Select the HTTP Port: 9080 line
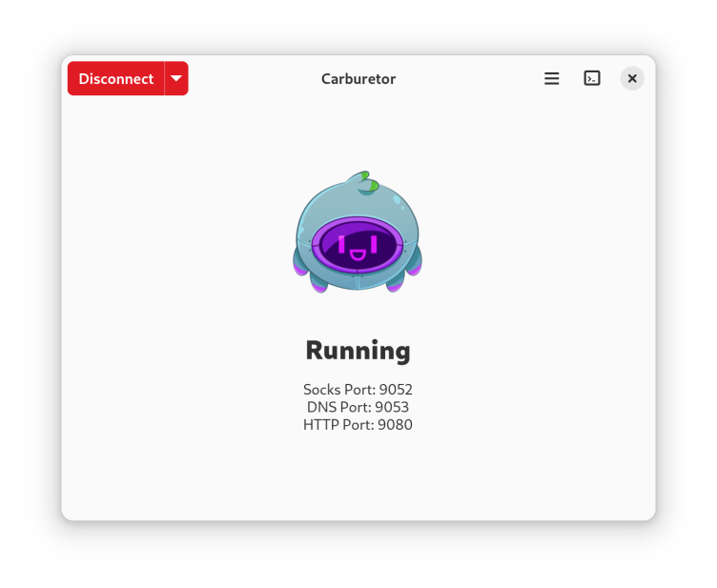The height and width of the screenshot is (588, 717). click(x=358, y=425)
